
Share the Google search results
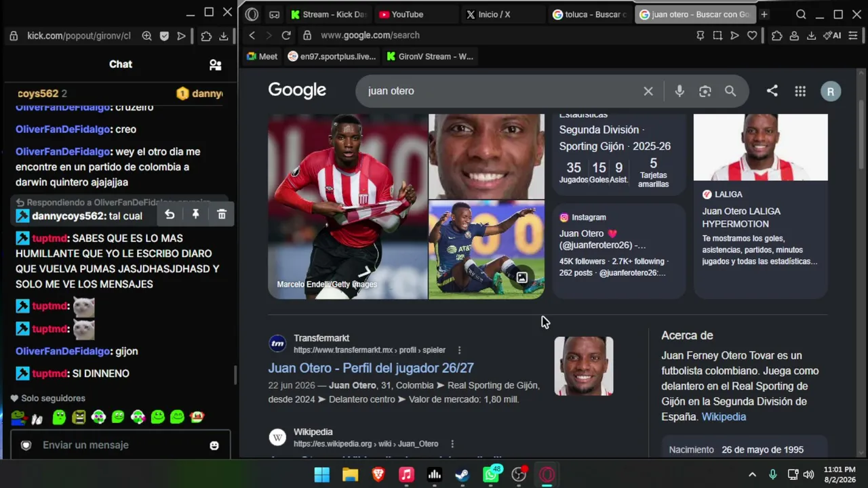772,91
